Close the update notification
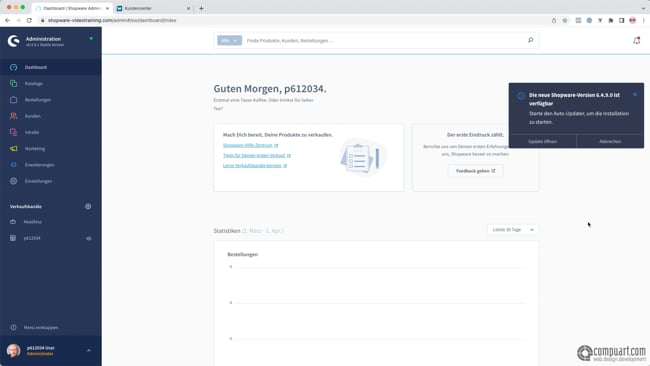Image resolution: width=650 pixels, height=366 pixels. pyautogui.click(x=635, y=95)
